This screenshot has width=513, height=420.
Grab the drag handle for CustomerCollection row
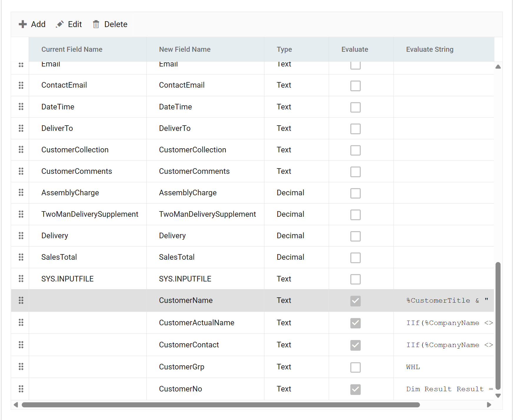click(x=21, y=150)
